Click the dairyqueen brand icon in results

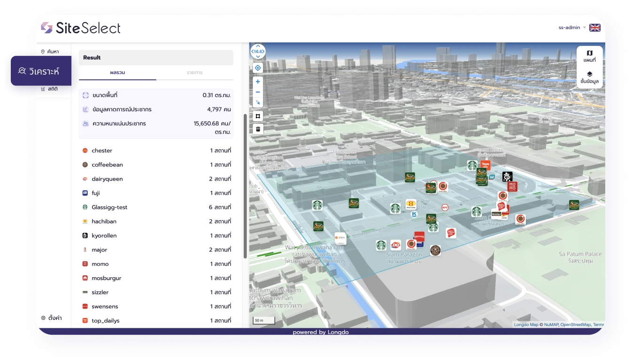[x=85, y=179]
